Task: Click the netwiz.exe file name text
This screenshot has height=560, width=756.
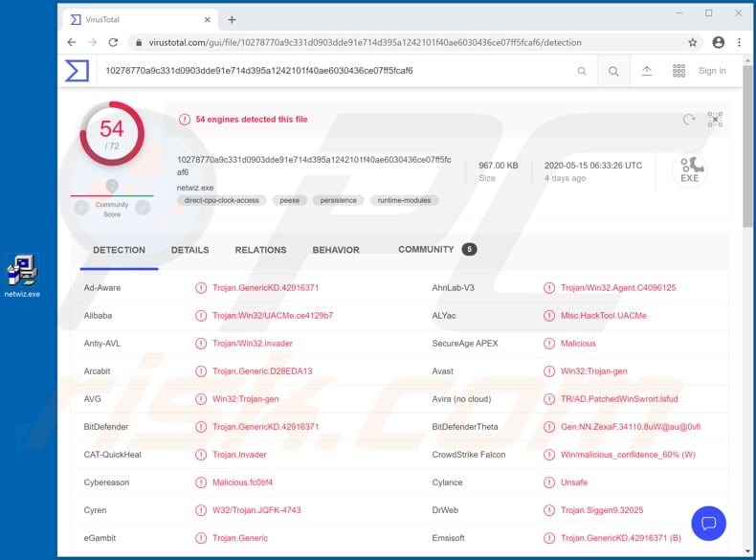Action: coord(195,188)
